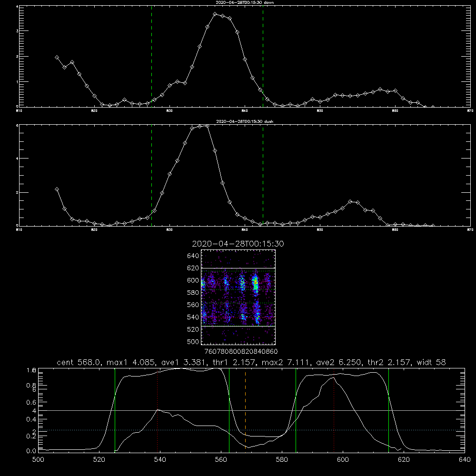
Task: Click the green vertical line near 615
Action: [388, 410]
